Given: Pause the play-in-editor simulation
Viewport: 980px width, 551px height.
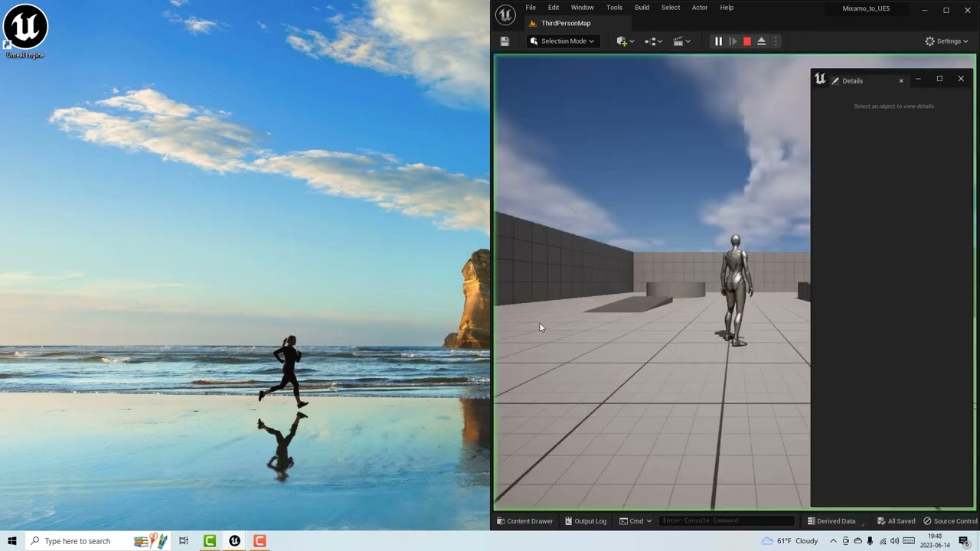Looking at the screenshot, I should (x=718, y=41).
